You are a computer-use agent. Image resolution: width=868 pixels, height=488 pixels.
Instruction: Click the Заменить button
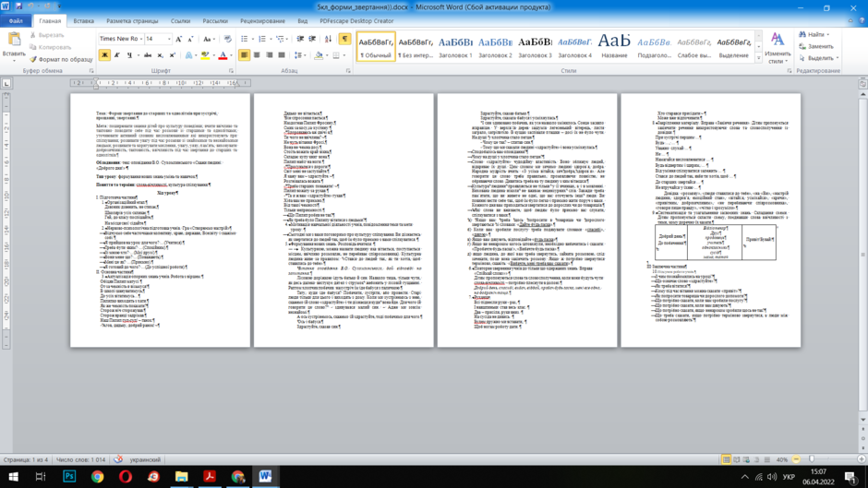click(816, 46)
